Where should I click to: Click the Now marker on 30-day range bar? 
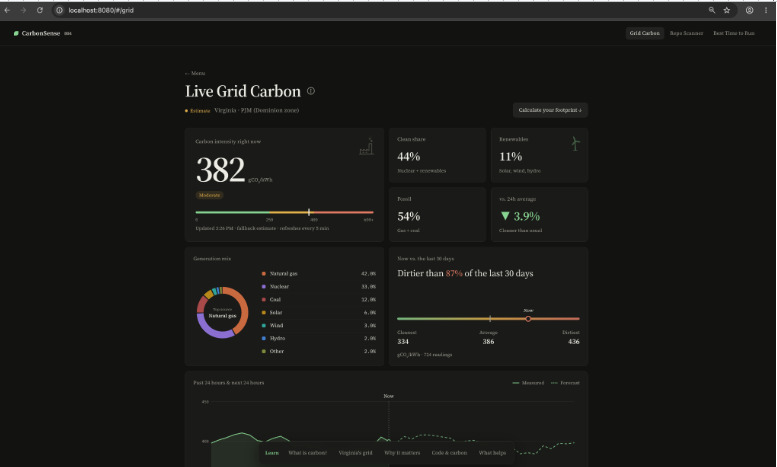click(528, 319)
